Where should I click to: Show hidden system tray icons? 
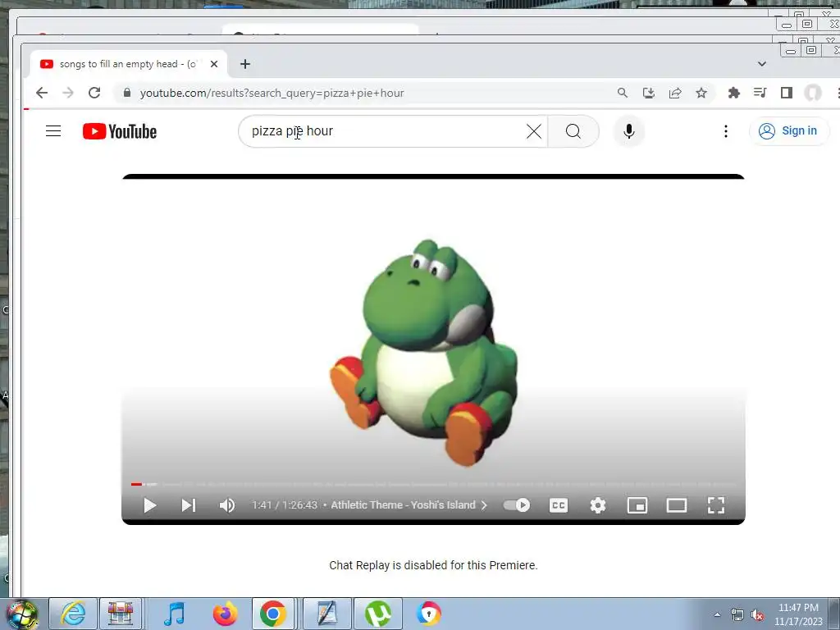click(x=717, y=614)
